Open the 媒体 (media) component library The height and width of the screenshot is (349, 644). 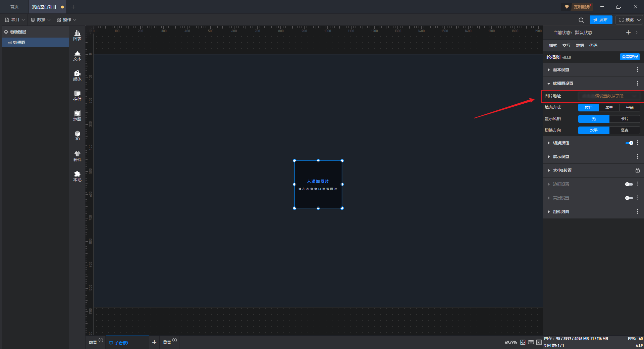[x=77, y=76]
